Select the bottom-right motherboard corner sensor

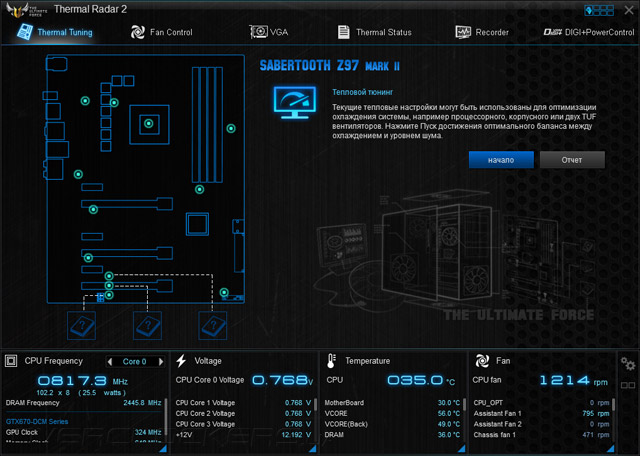click(224, 292)
